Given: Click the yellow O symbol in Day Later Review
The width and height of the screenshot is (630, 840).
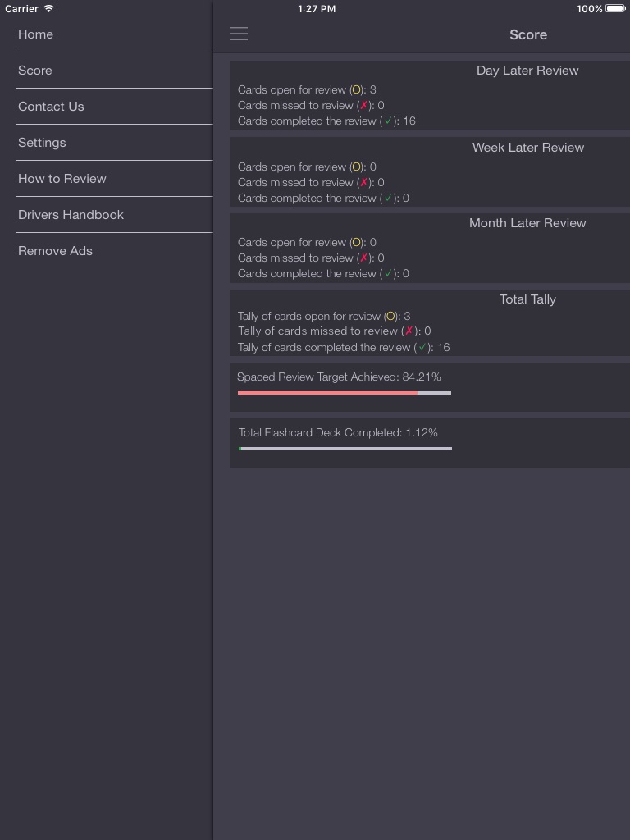Looking at the screenshot, I should [358, 89].
